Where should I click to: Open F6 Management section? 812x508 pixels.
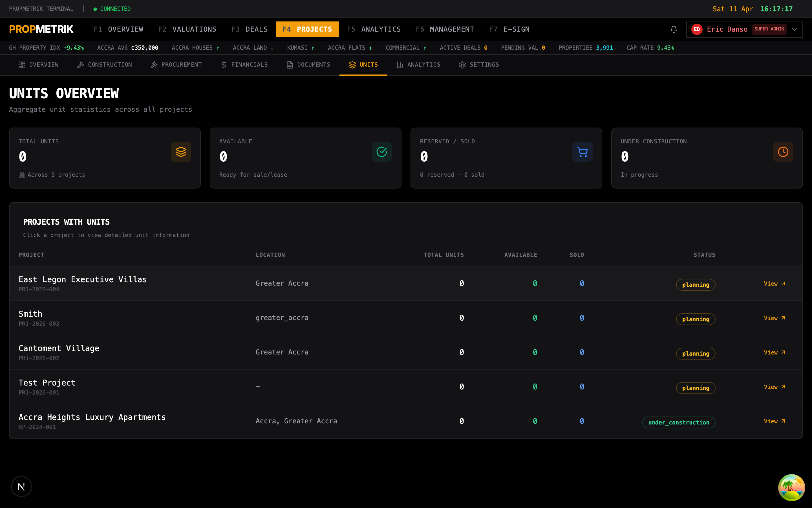pos(445,29)
